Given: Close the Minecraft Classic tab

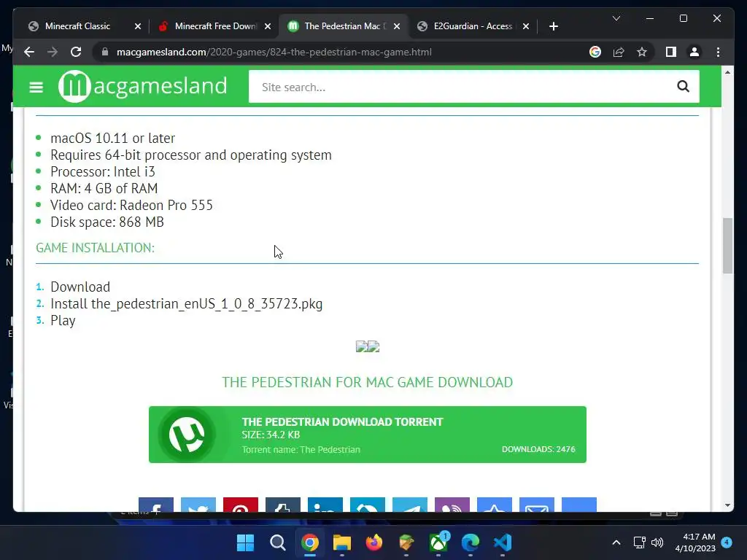Looking at the screenshot, I should pyautogui.click(x=138, y=26).
